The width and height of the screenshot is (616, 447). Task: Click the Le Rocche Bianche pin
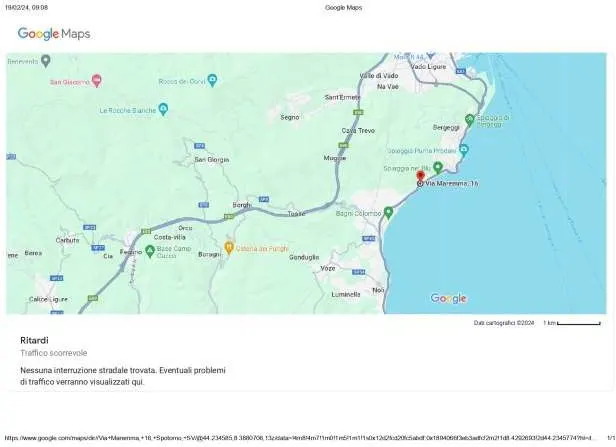[x=163, y=109]
